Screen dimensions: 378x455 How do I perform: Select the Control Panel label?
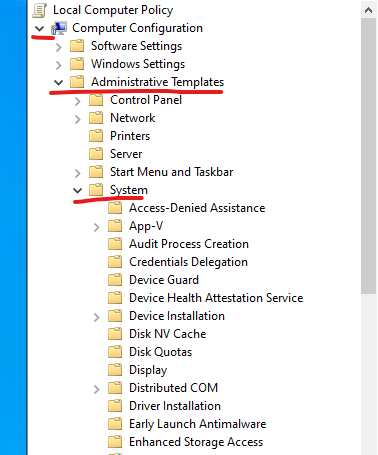(x=146, y=100)
